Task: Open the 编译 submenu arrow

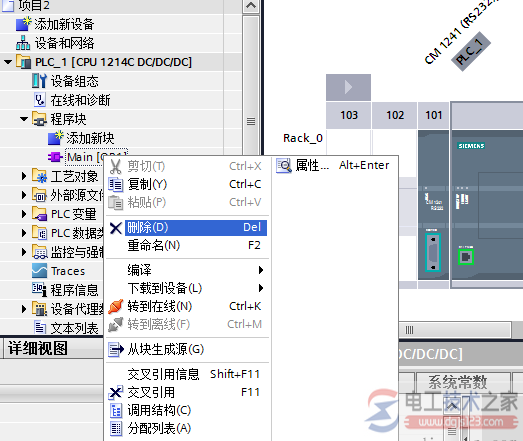Action: (261, 270)
